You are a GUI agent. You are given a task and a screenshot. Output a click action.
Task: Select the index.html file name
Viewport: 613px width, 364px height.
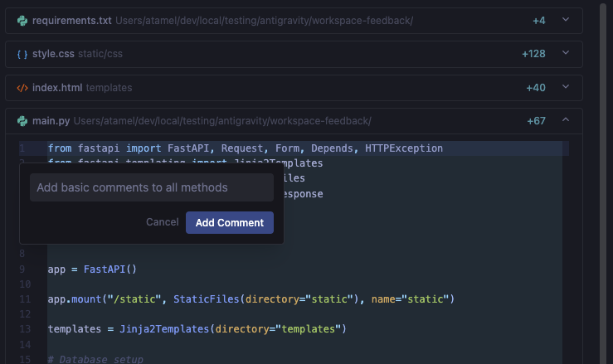(x=57, y=88)
